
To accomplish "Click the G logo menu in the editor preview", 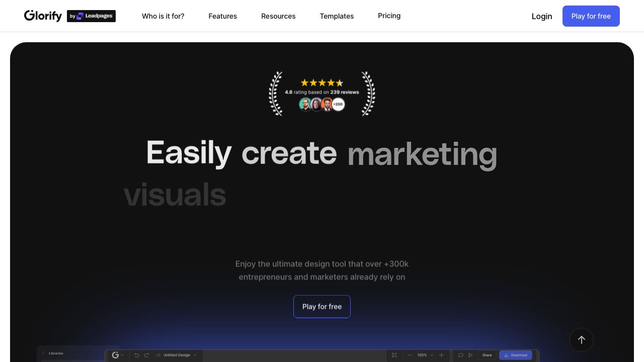I will click(118, 355).
